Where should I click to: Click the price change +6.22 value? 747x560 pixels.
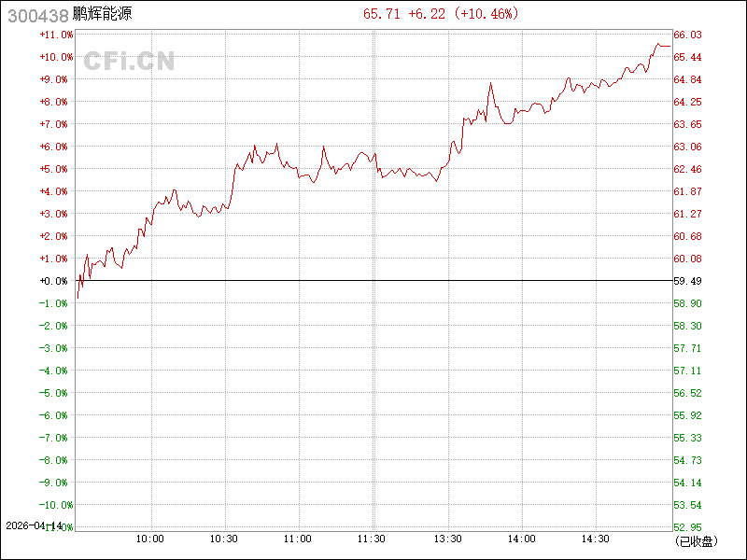pos(427,14)
